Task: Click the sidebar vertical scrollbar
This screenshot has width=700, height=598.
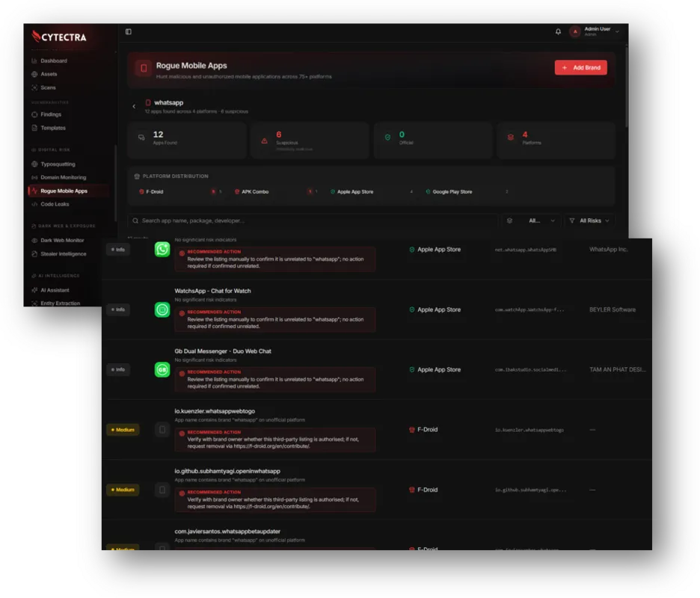Action: point(116,183)
